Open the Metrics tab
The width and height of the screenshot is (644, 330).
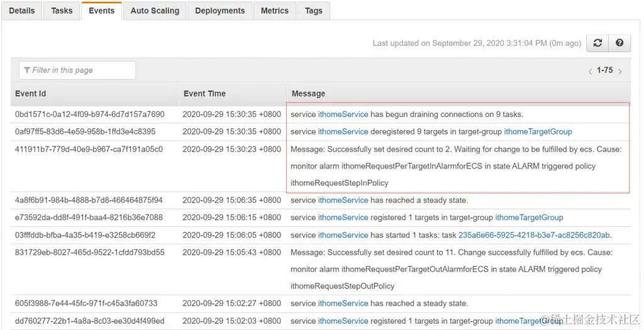click(x=274, y=11)
